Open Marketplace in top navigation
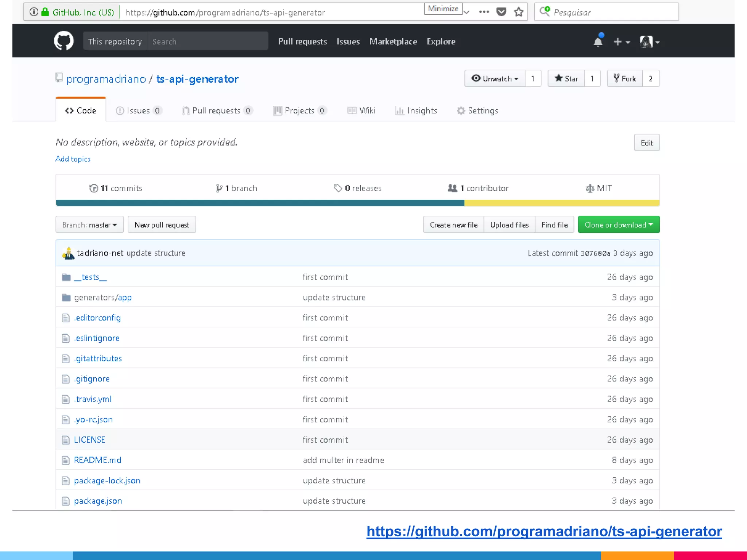 [x=393, y=42]
